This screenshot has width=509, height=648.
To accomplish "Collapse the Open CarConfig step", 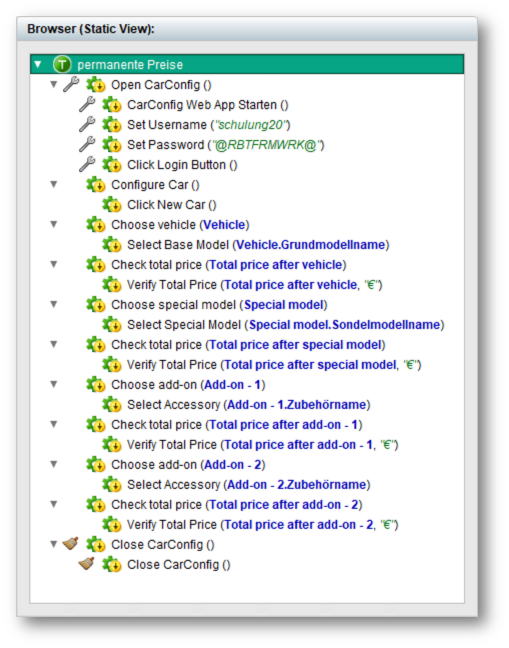I will 54,84.
